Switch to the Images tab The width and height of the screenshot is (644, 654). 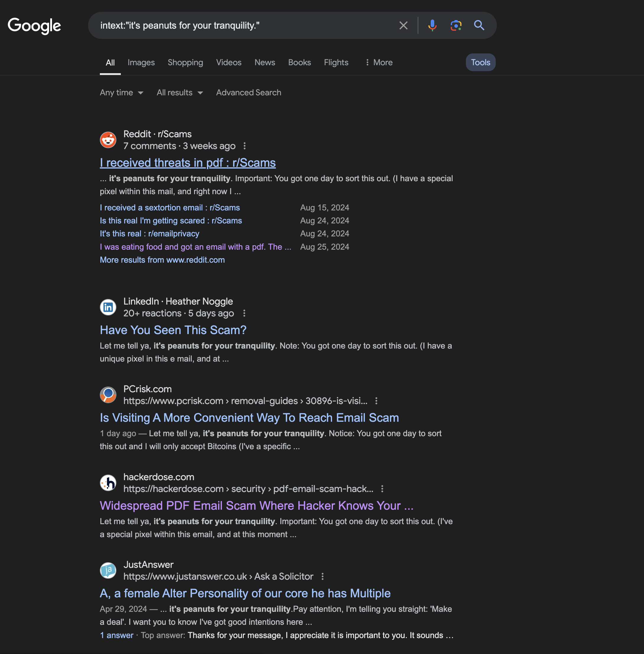(141, 63)
